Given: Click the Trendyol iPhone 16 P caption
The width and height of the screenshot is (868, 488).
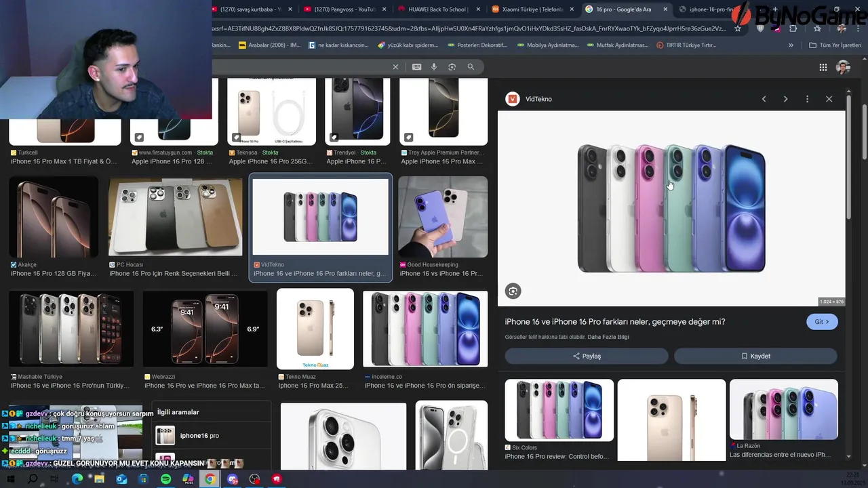Looking at the screenshot, I should [356, 161].
